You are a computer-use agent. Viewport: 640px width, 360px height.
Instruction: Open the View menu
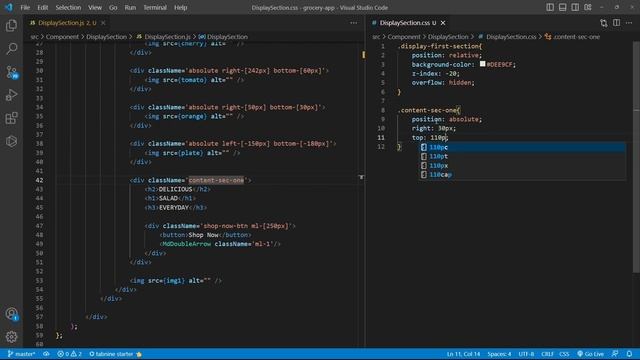coord(95,7)
